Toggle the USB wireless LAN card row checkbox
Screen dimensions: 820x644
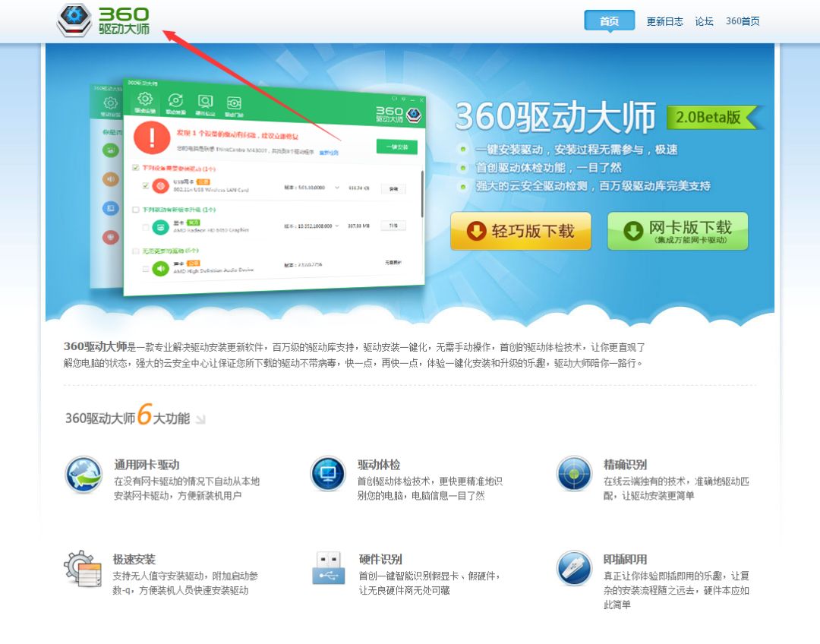pyautogui.click(x=145, y=186)
